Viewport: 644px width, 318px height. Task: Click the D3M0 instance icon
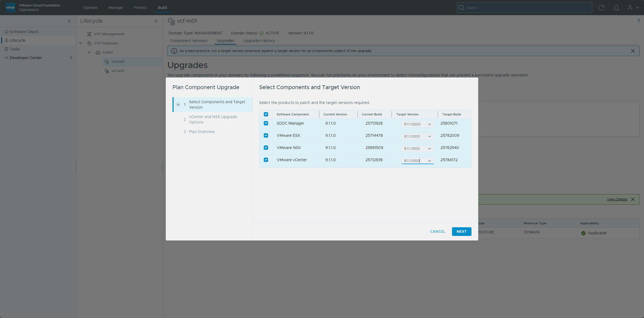click(x=98, y=52)
